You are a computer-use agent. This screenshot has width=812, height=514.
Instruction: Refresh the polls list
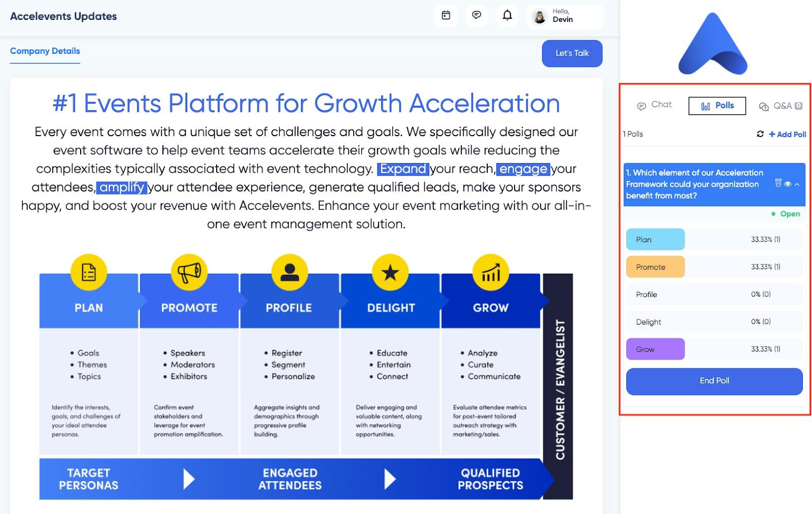click(x=760, y=134)
